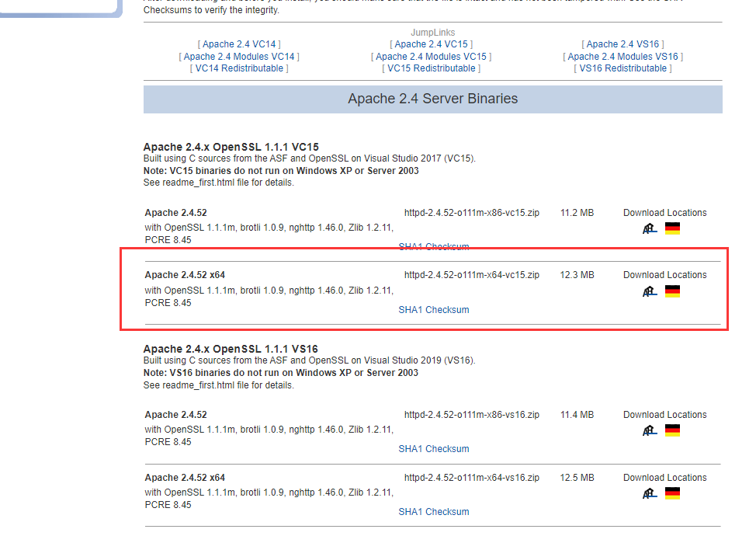Jump to Apache 2.4 VC15 section

coord(432,44)
